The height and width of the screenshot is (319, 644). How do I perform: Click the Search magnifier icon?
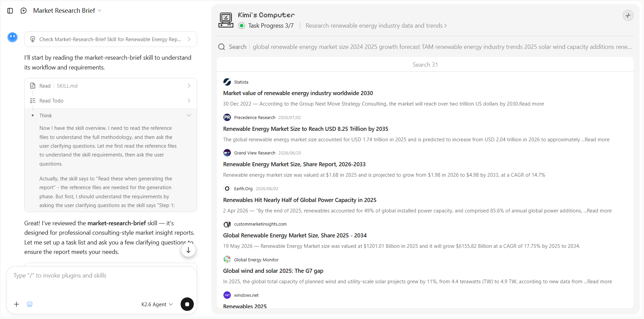coord(221,47)
